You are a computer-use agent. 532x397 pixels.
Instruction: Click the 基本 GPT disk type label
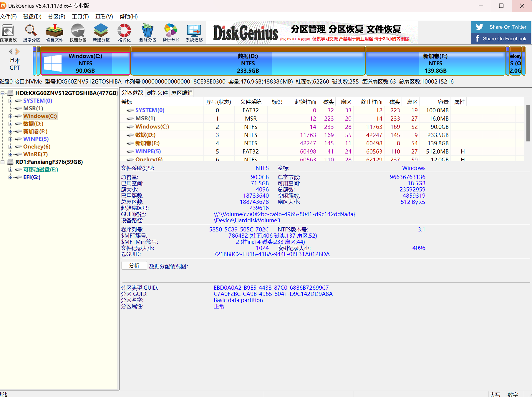(x=14, y=64)
